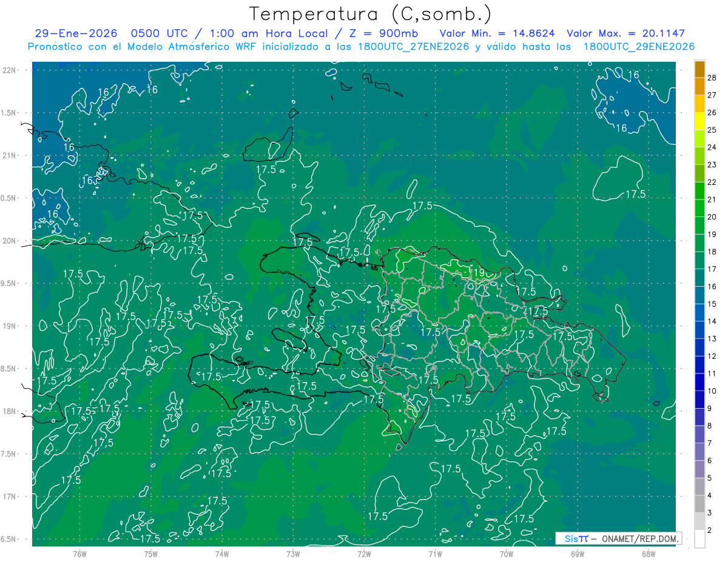Pick the legend color band above 28
The width and height of the screenshot is (728, 562).
click(699, 69)
